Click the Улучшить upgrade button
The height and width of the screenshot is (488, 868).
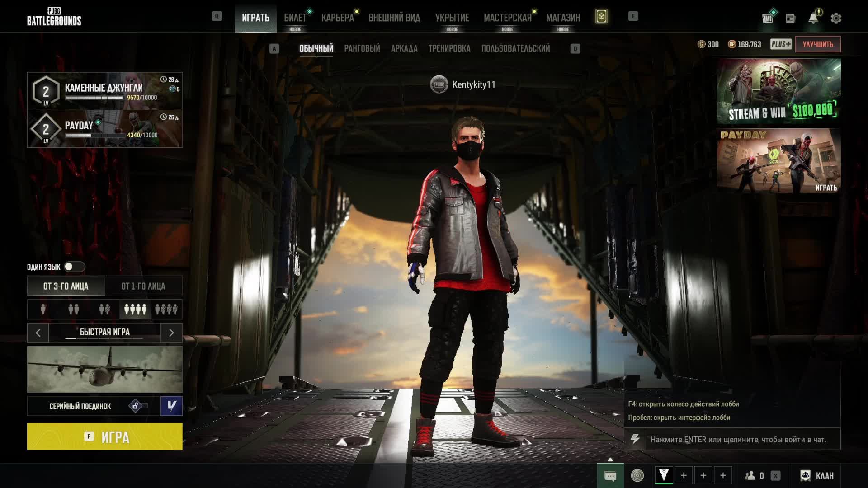click(x=818, y=44)
